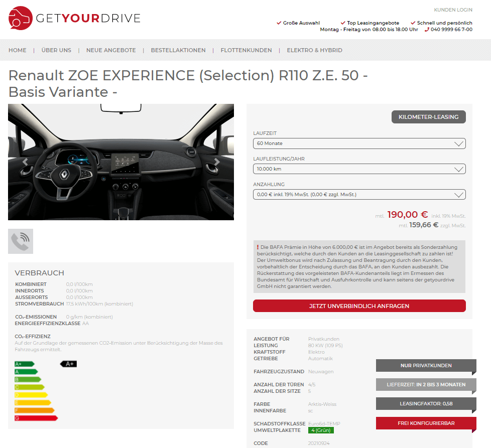
Task: Open NEUE ANGEBOTE menu item
Action: click(111, 50)
